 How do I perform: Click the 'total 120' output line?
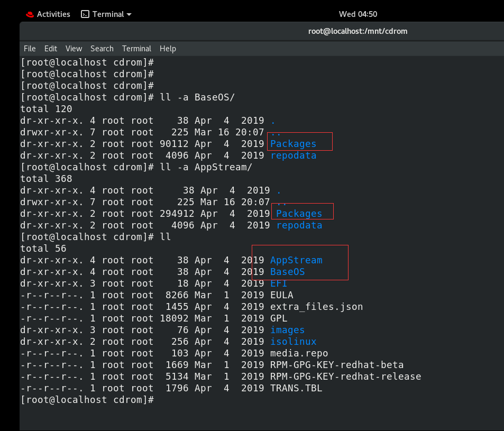(47, 109)
